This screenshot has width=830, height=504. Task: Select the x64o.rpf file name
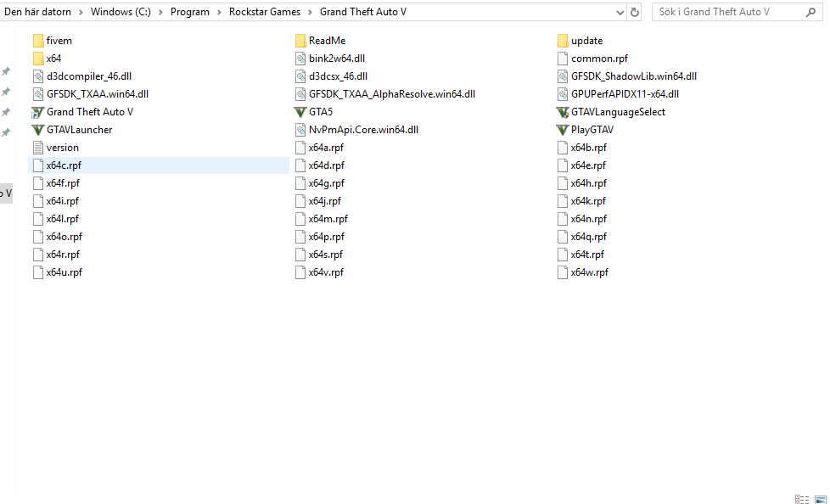click(x=64, y=237)
